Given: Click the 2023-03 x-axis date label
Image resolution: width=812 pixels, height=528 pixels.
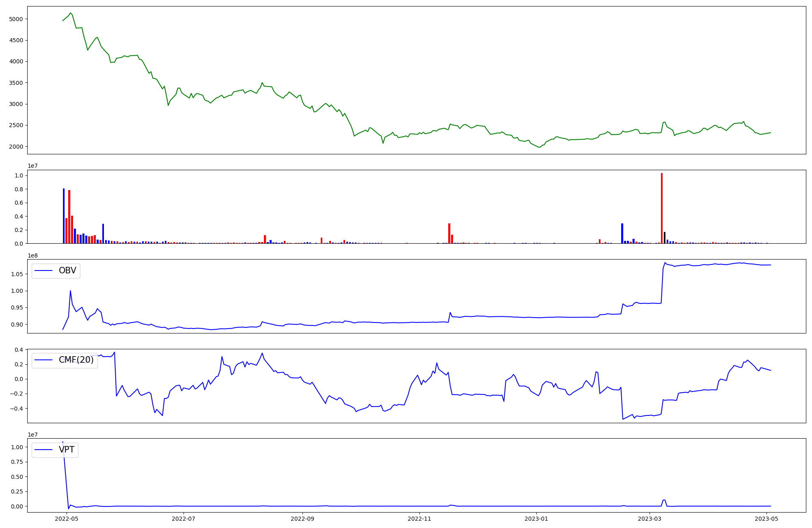Looking at the screenshot, I should [650, 519].
